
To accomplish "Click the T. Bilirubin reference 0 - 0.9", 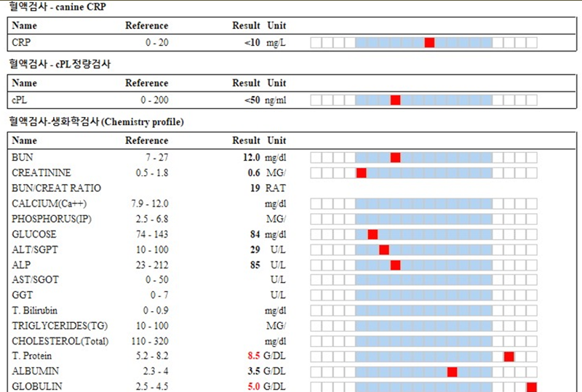I will [156, 311].
